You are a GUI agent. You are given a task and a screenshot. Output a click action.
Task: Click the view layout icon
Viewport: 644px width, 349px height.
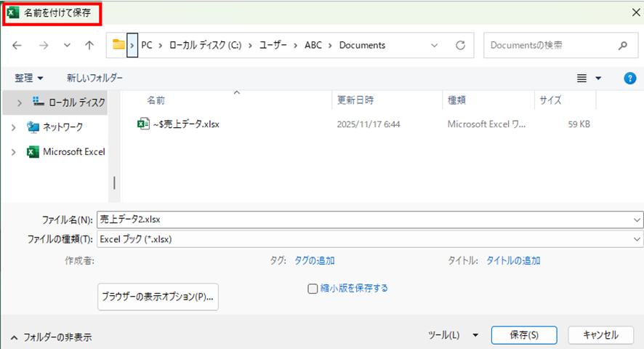[581, 78]
